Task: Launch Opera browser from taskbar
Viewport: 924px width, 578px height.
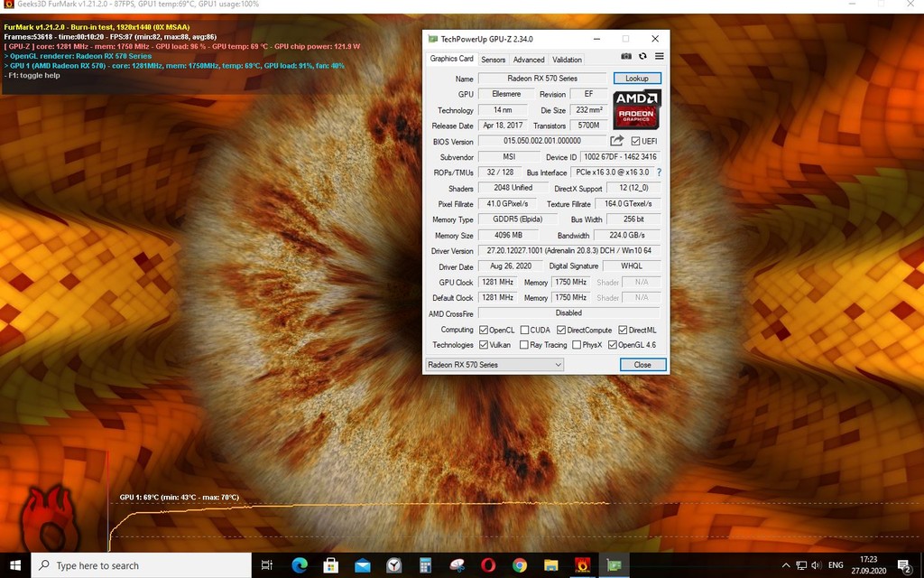Action: 488,565
